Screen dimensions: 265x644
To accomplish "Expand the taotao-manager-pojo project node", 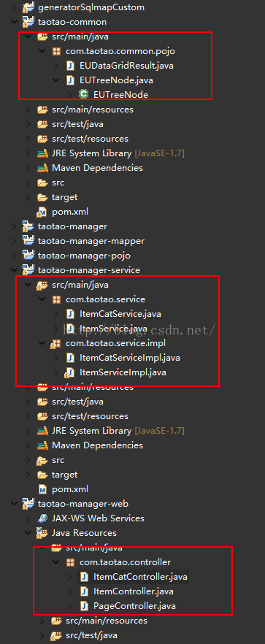I will coord(15,256).
